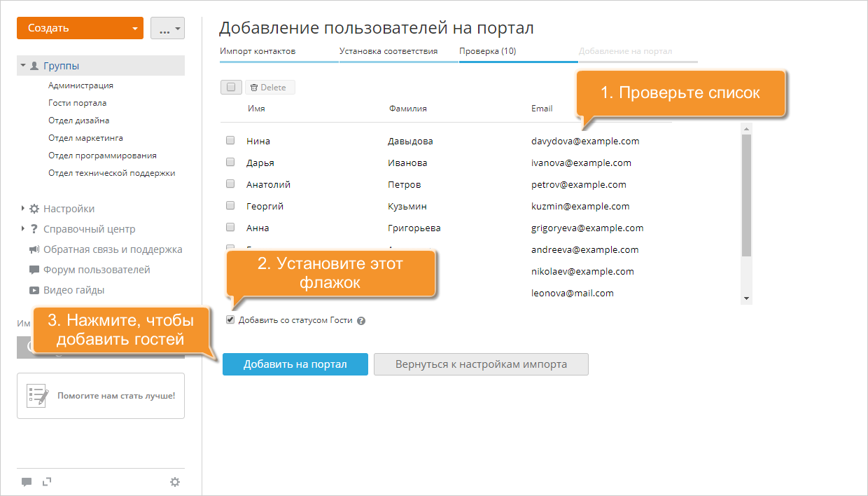Click email kuzmin@example.com

coord(580,206)
